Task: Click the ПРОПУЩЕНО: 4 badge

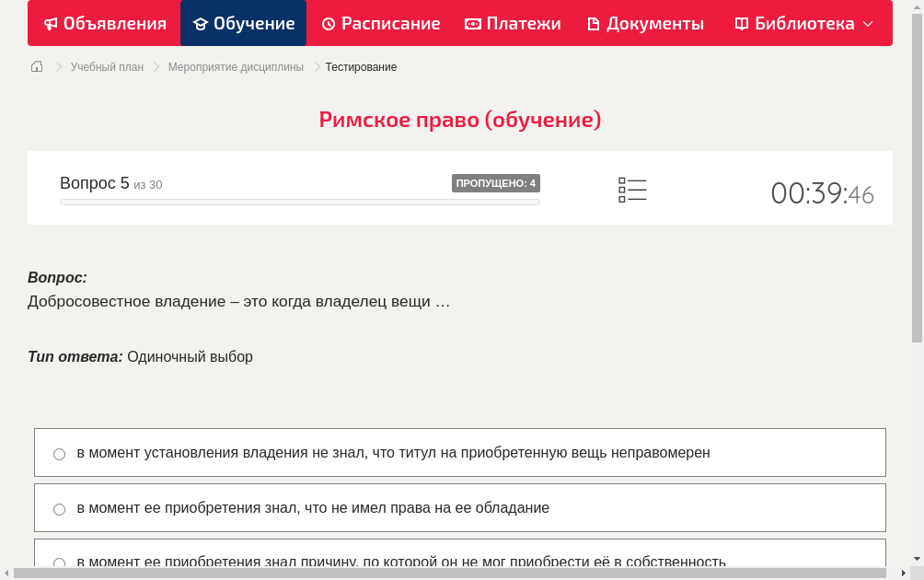Action: tap(497, 183)
